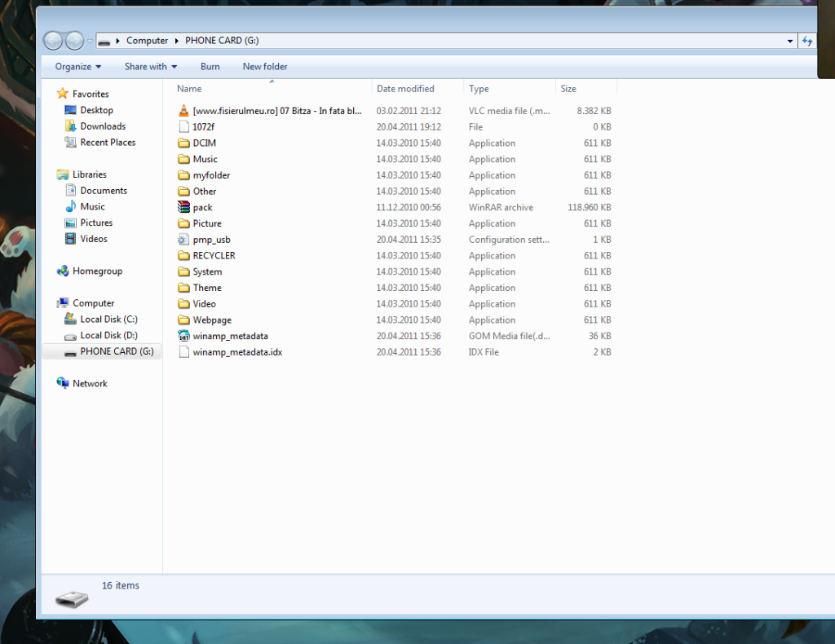Click the Homegroup icon in sidebar
Image resolution: width=835 pixels, height=644 pixels.
pyautogui.click(x=63, y=271)
